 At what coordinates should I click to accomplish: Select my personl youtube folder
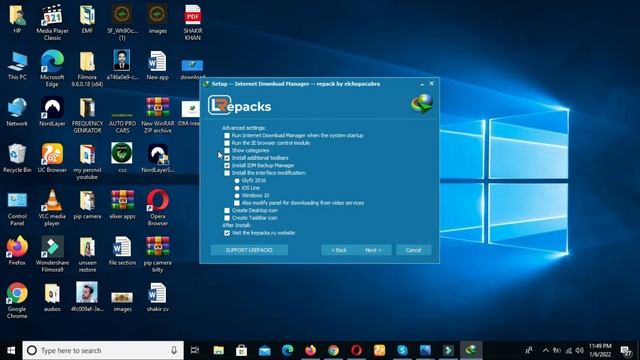(87, 162)
